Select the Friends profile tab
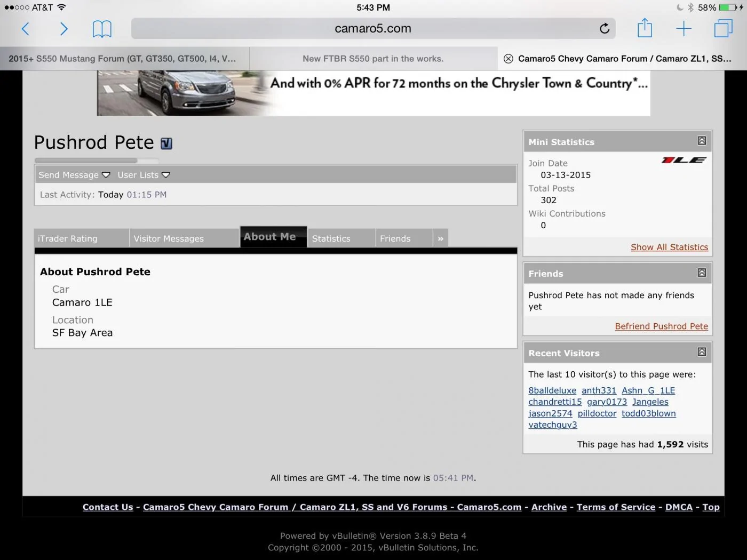The height and width of the screenshot is (560, 747). (404, 238)
